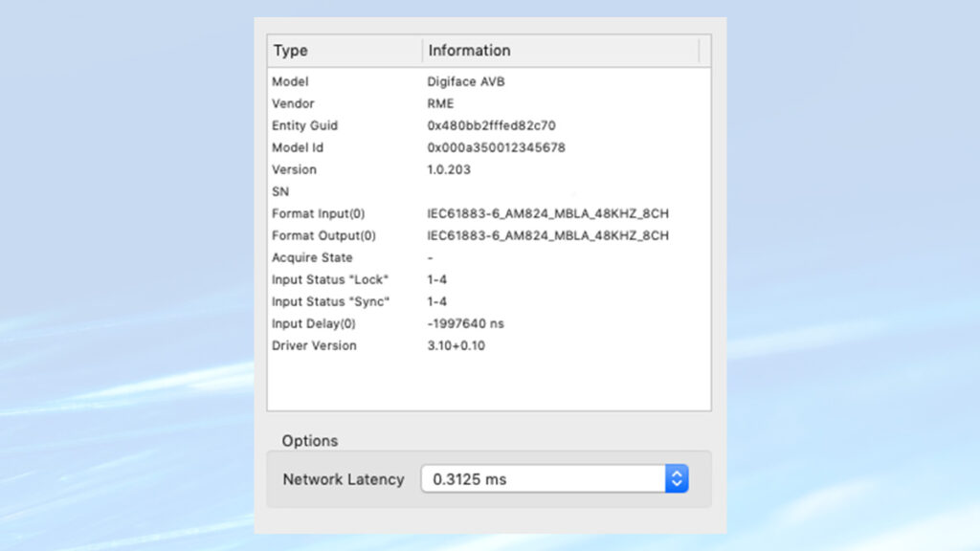The image size is (980, 551).
Task: Click the blue dropdown arrows icon
Action: tap(677, 479)
